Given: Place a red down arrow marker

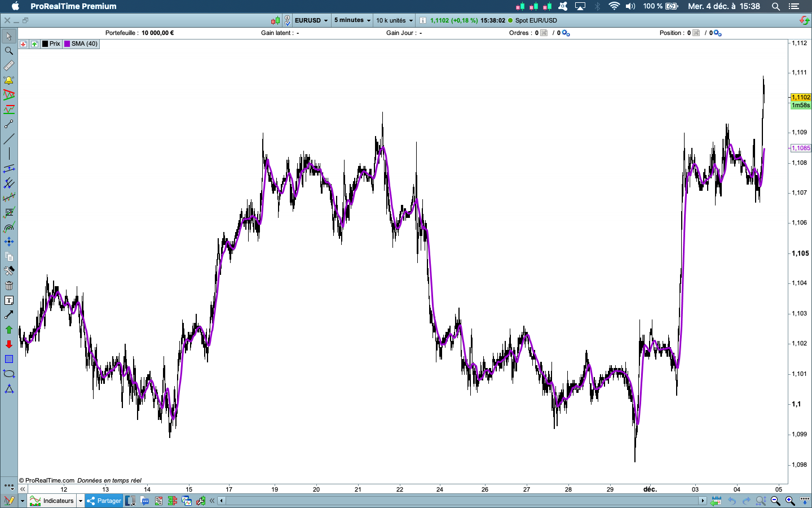Looking at the screenshot, I should [x=8, y=344].
